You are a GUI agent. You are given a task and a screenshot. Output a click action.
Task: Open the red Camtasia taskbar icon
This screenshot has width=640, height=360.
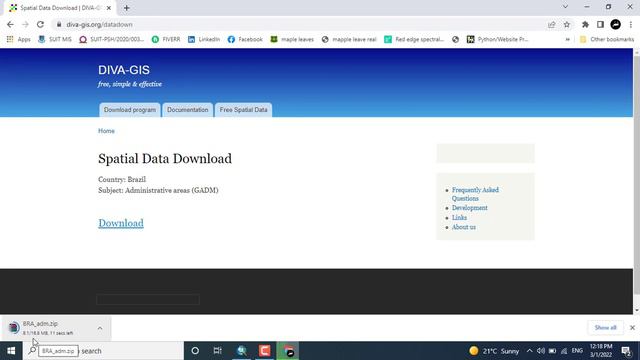[x=264, y=351]
